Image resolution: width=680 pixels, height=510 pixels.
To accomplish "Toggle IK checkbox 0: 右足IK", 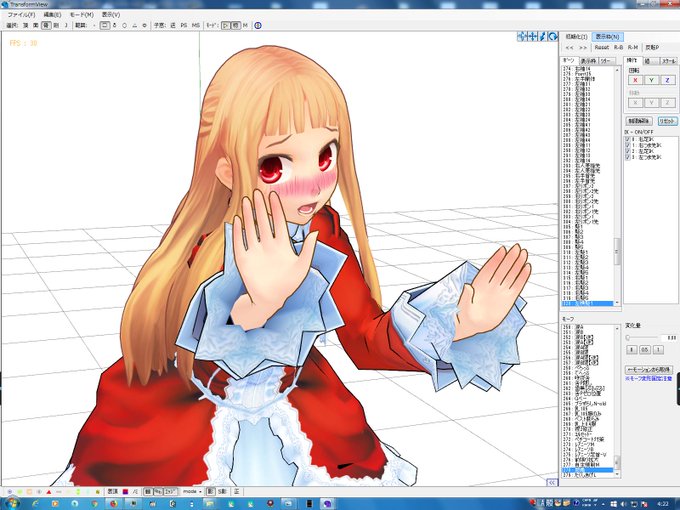I will [628, 139].
